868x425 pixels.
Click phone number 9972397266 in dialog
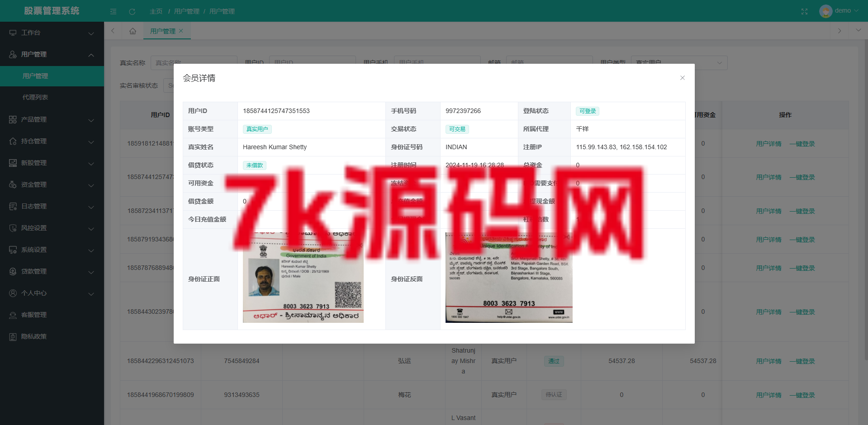tap(463, 111)
